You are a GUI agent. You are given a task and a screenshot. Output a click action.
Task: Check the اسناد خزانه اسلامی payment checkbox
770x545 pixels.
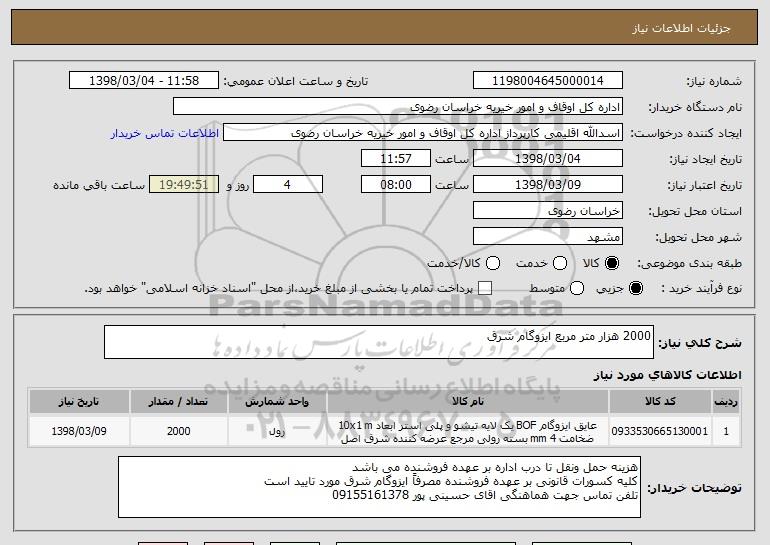(485, 288)
